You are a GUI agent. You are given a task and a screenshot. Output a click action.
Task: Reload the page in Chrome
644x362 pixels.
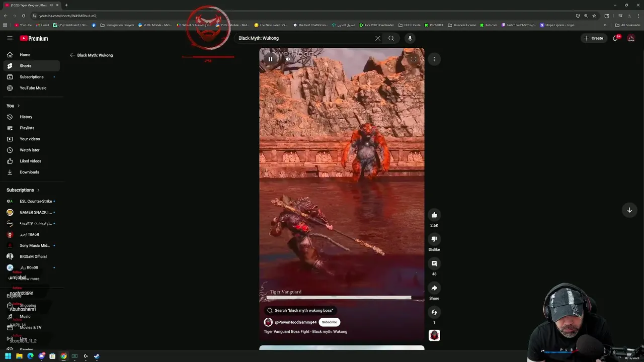click(23, 16)
